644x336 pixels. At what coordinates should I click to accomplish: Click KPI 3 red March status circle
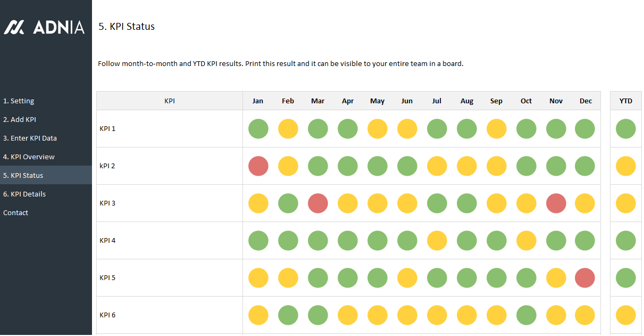tap(318, 203)
